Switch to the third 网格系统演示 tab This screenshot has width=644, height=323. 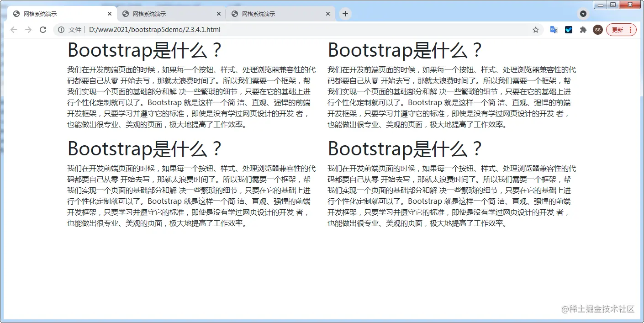pyautogui.click(x=280, y=14)
